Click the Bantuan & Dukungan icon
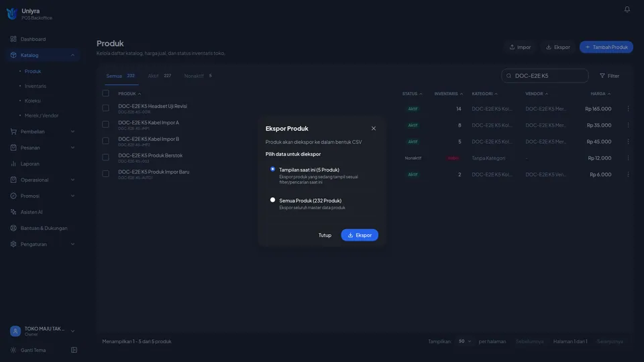Image resolution: width=644 pixels, height=362 pixels. pos(13,228)
